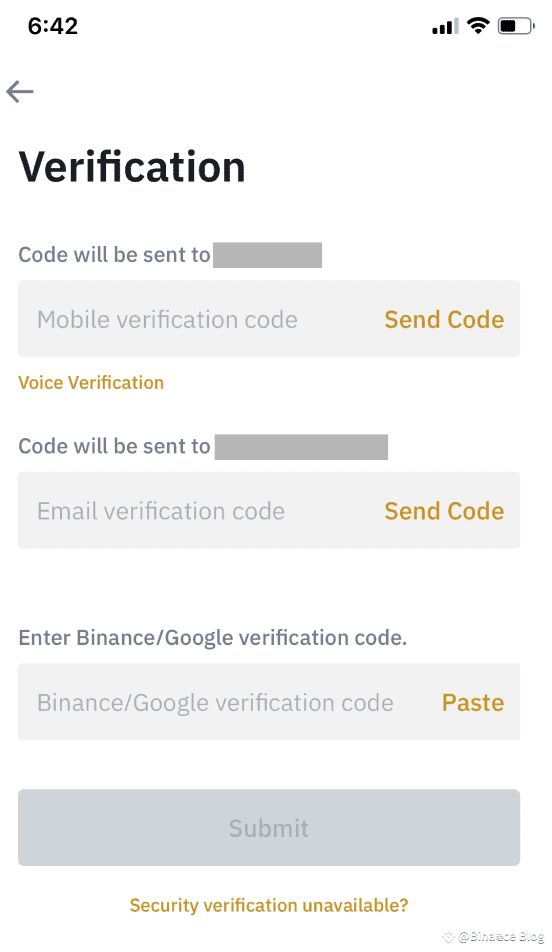Send Code for mobile verification
Screen dimensions: 552x952
(444, 319)
